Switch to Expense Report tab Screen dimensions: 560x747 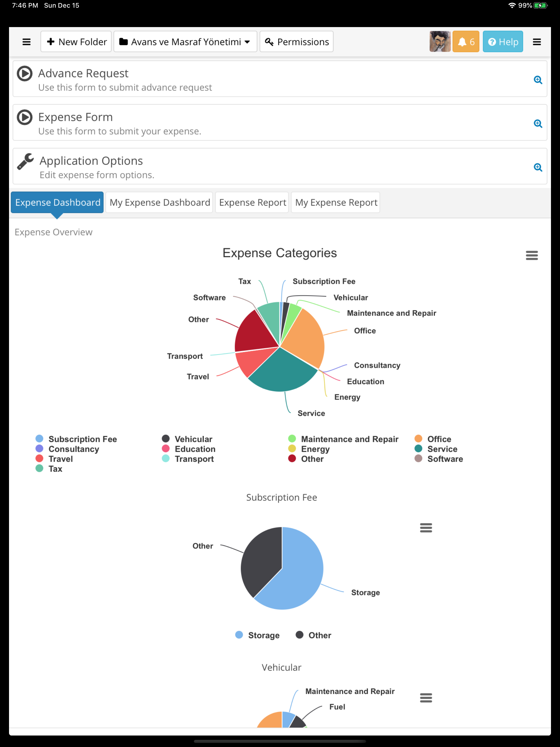click(x=252, y=202)
